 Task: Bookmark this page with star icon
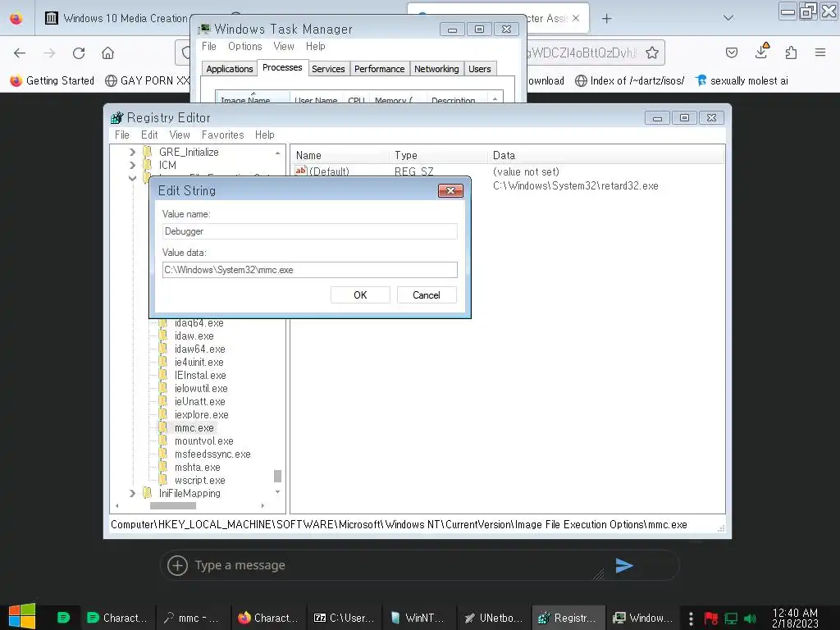coord(652,52)
